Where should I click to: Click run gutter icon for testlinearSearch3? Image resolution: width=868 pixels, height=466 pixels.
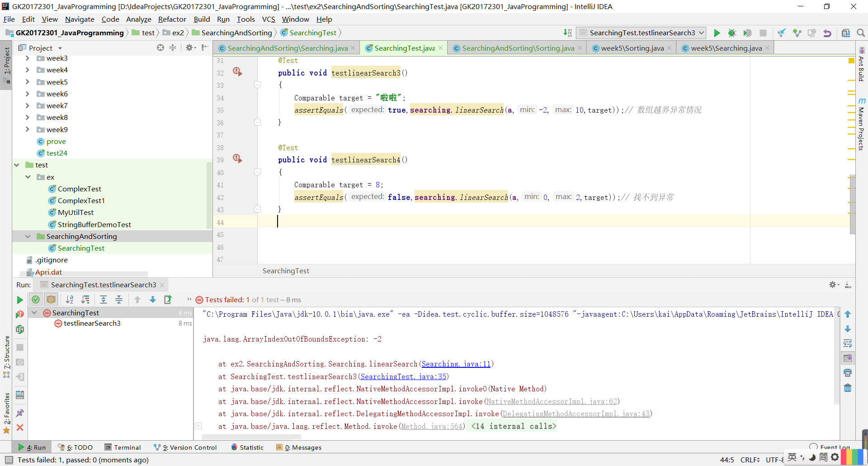[237, 72]
